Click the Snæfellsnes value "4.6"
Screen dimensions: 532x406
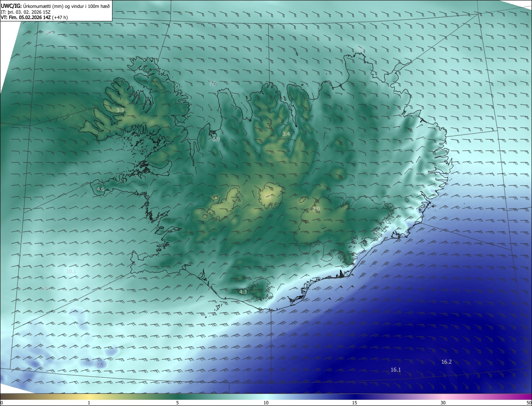[101, 189]
